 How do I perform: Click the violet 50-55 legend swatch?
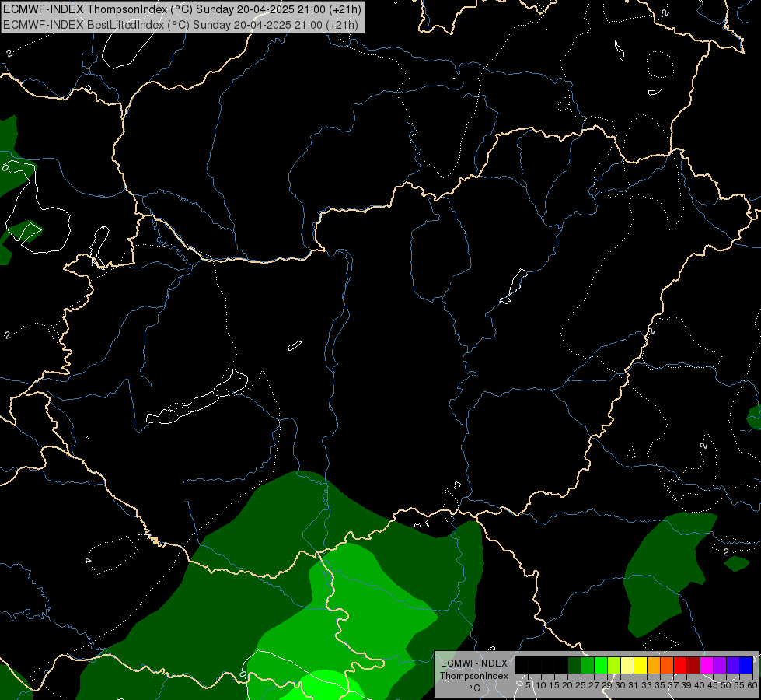(x=733, y=665)
